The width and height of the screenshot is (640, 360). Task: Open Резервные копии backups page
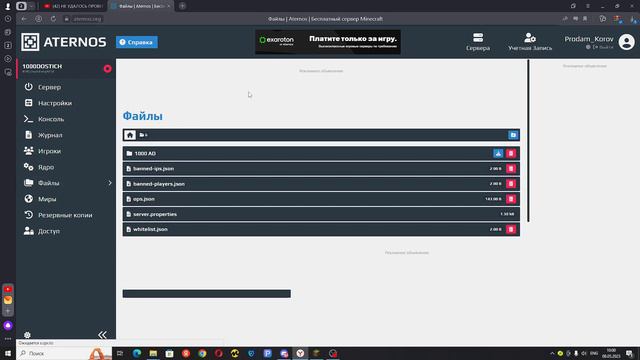point(65,215)
